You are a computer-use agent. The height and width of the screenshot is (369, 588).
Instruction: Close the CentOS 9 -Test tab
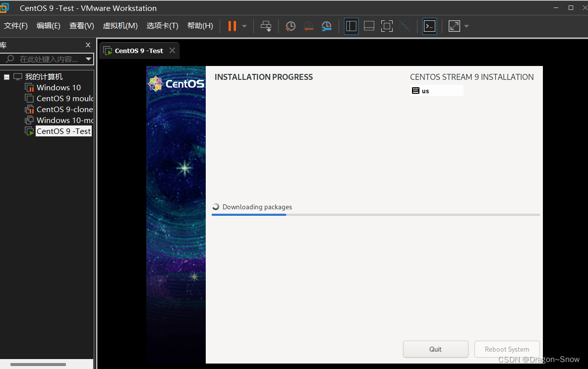(x=172, y=50)
